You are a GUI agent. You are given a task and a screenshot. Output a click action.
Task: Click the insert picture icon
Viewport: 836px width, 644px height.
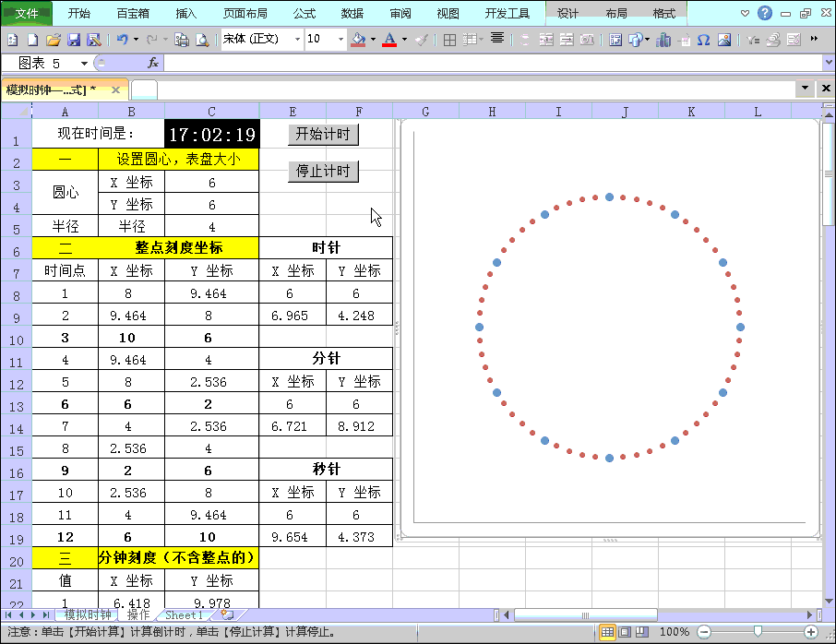coord(724,40)
